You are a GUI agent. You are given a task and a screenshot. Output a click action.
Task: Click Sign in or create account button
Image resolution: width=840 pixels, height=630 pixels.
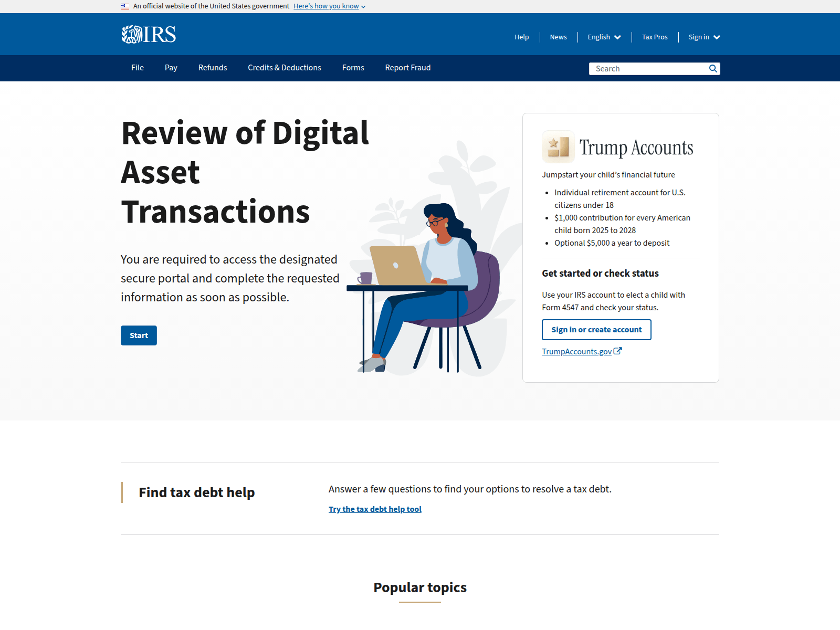(596, 330)
